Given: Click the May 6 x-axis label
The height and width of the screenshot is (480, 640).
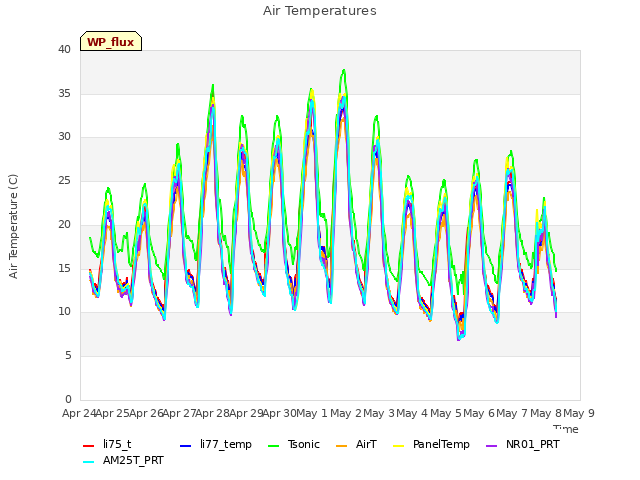Looking at the screenshot, I should point(479,413).
